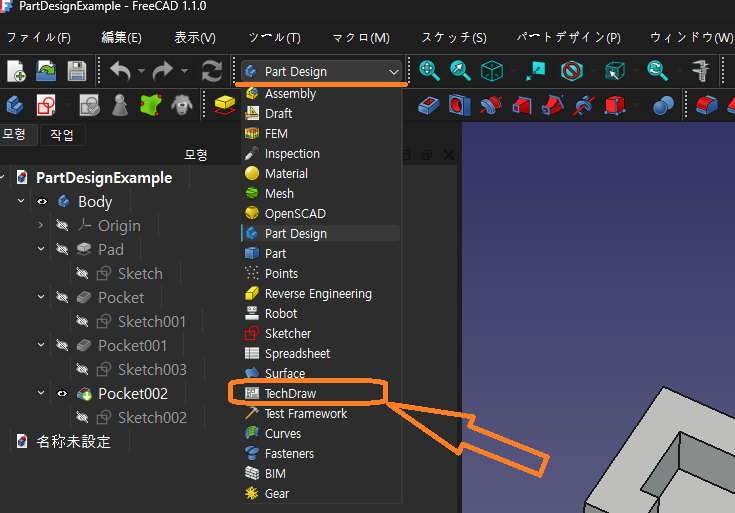
Task: Select the Fillet tool icon
Action: pyautogui.click(x=707, y=105)
